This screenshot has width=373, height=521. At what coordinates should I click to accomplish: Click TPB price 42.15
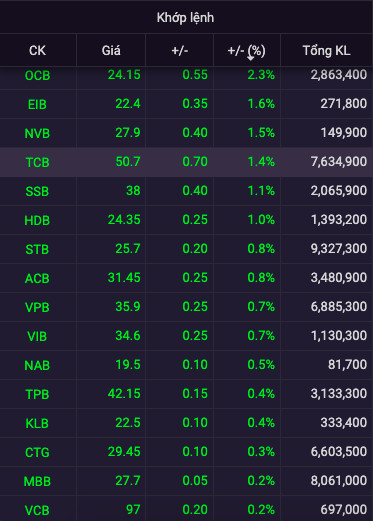pos(124,394)
